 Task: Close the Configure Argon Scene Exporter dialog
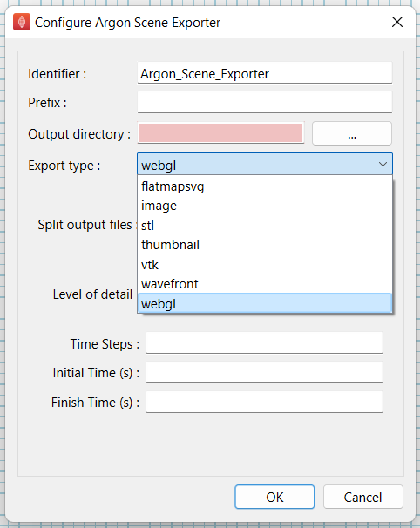(x=397, y=23)
